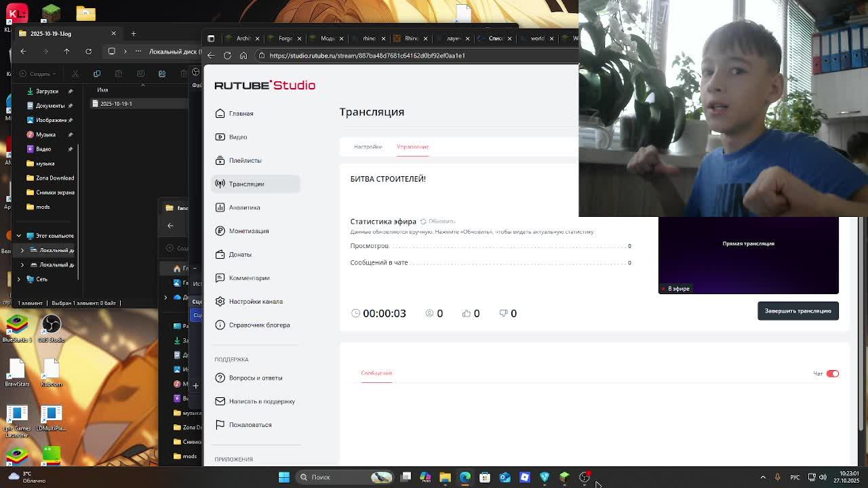Share the selected file in File Explorer

[x=162, y=73]
